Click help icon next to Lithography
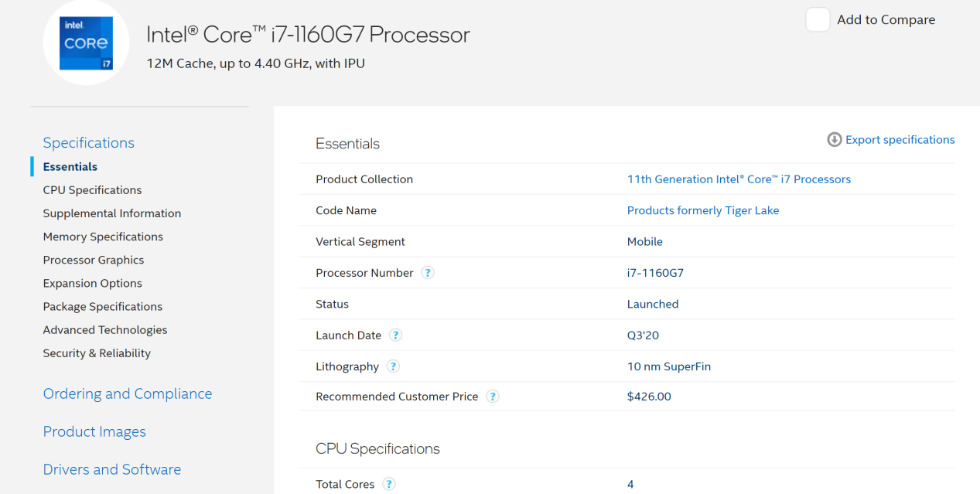Image resolution: width=980 pixels, height=494 pixels. 393,366
